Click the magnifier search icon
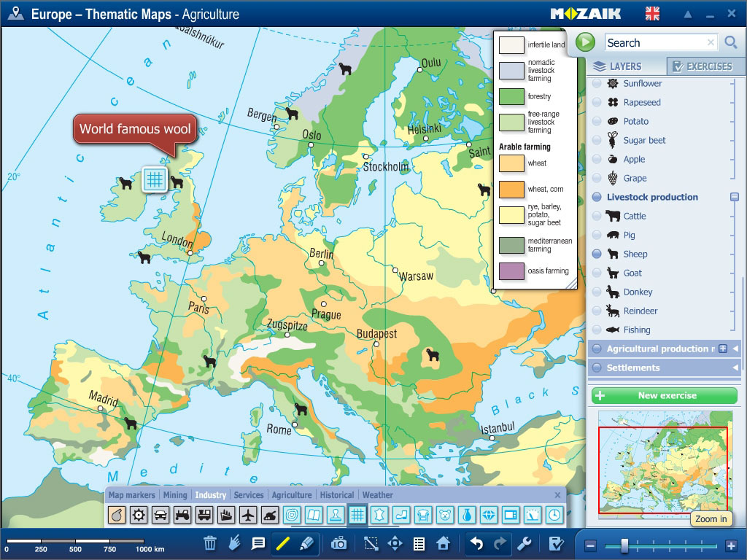The image size is (747, 560). pos(730,43)
